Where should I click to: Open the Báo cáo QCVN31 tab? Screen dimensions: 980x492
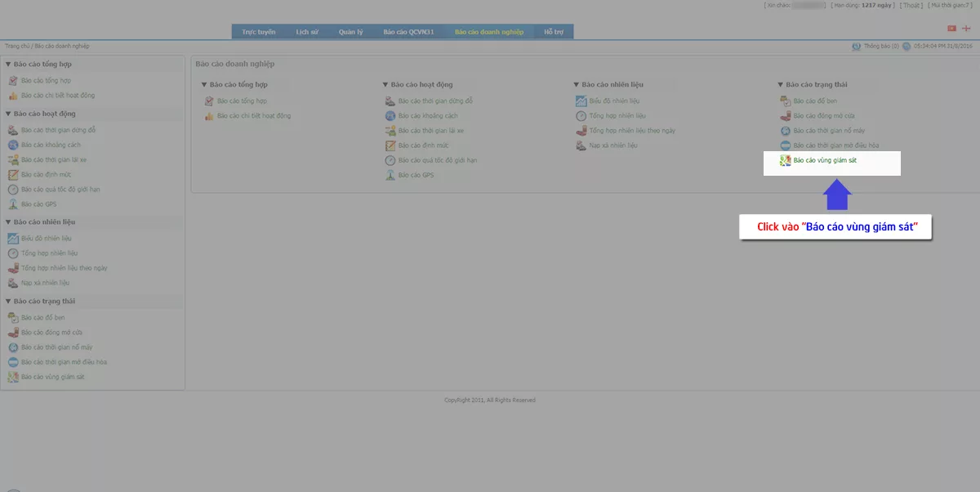point(409,32)
